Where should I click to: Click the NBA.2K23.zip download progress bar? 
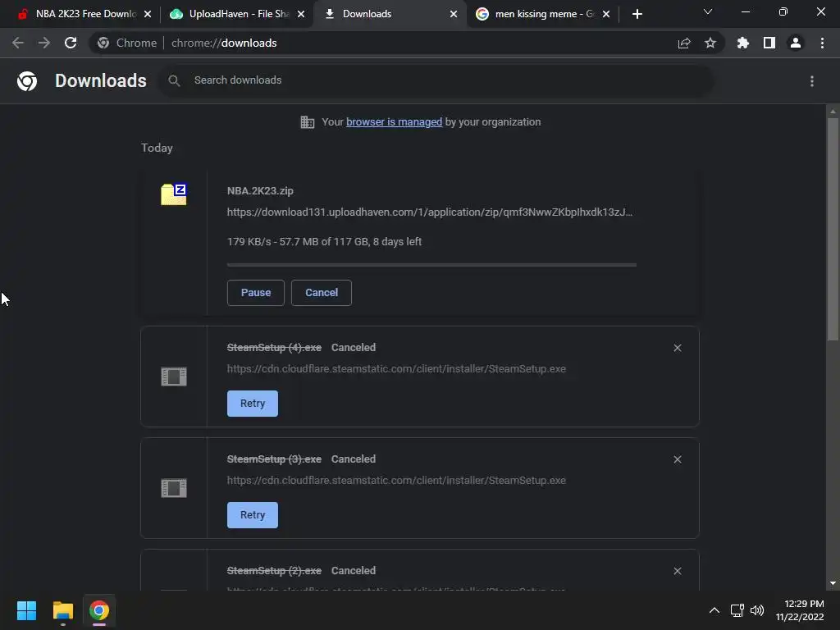[x=431, y=265]
